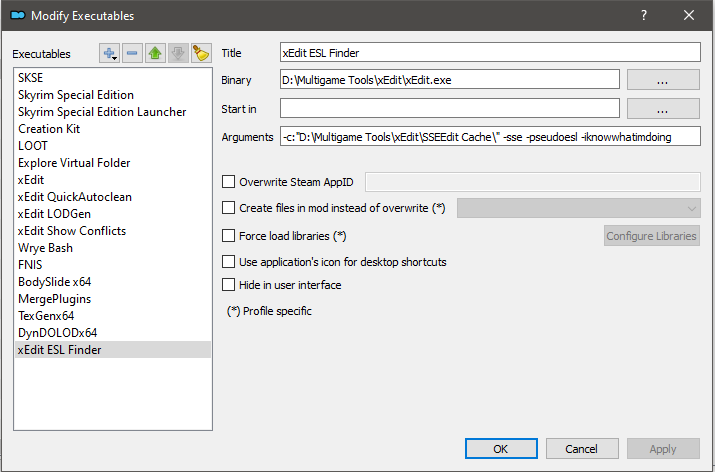
Task: Remove selected executable with minus icon
Action: pos(134,52)
